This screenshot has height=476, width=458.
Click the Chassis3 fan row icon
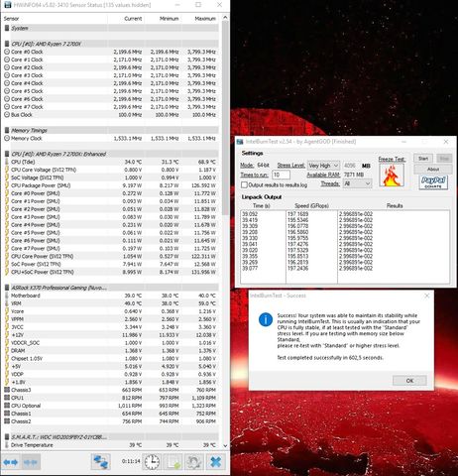pyautogui.click(x=7, y=390)
